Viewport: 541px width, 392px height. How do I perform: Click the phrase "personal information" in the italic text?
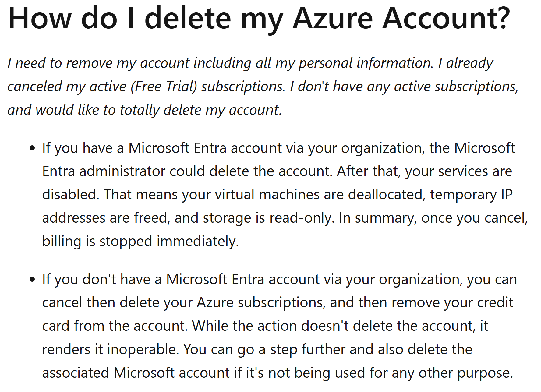click(366, 63)
